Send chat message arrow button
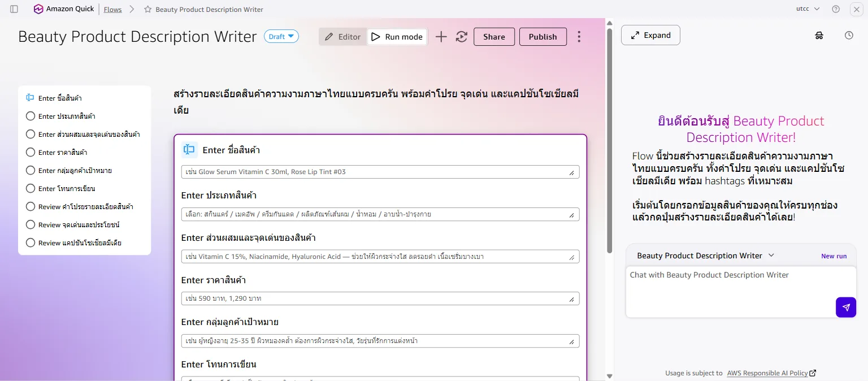The width and height of the screenshot is (868, 381). [x=846, y=308]
